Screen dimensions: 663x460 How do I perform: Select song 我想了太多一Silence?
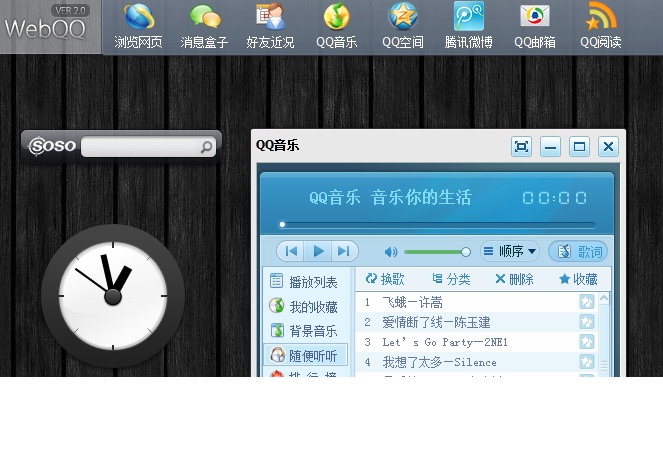(x=477, y=362)
